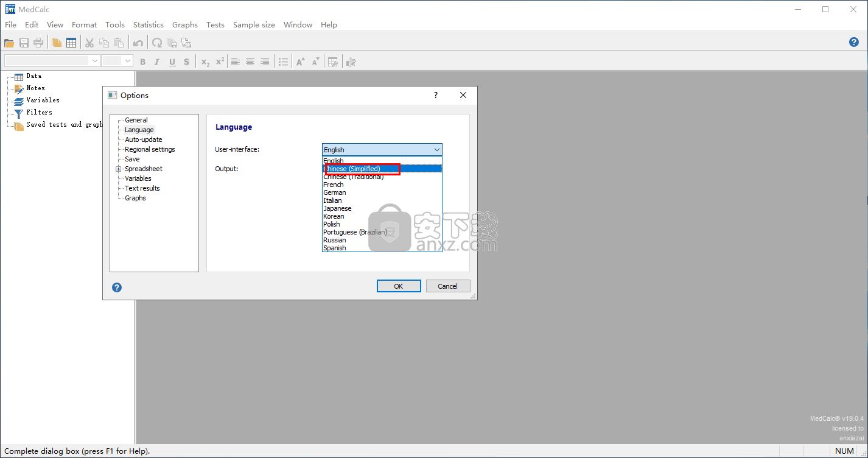Click the Cut scissors icon
Image resolution: width=868 pixels, height=458 pixels.
[89, 43]
